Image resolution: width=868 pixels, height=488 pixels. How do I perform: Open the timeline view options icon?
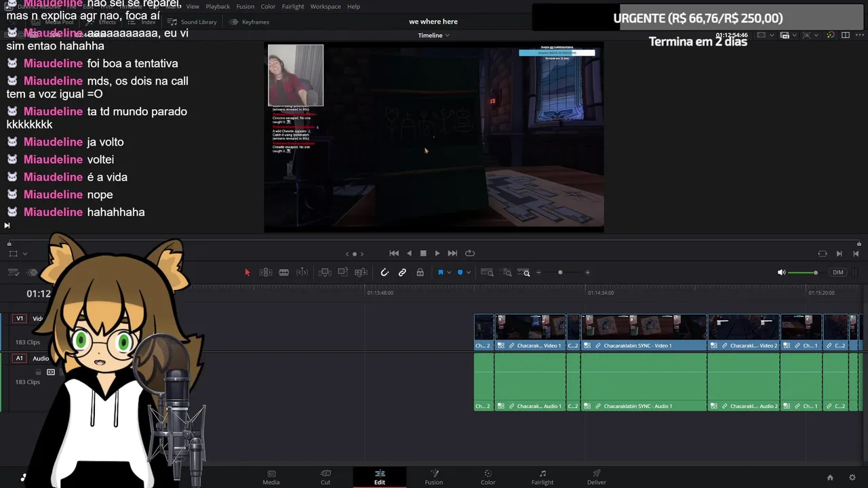pos(13,272)
